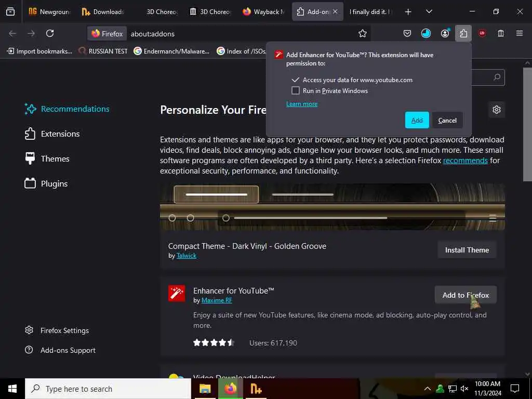Open the uBlock Origin toolbar icon
The image size is (532, 399).
click(482, 33)
